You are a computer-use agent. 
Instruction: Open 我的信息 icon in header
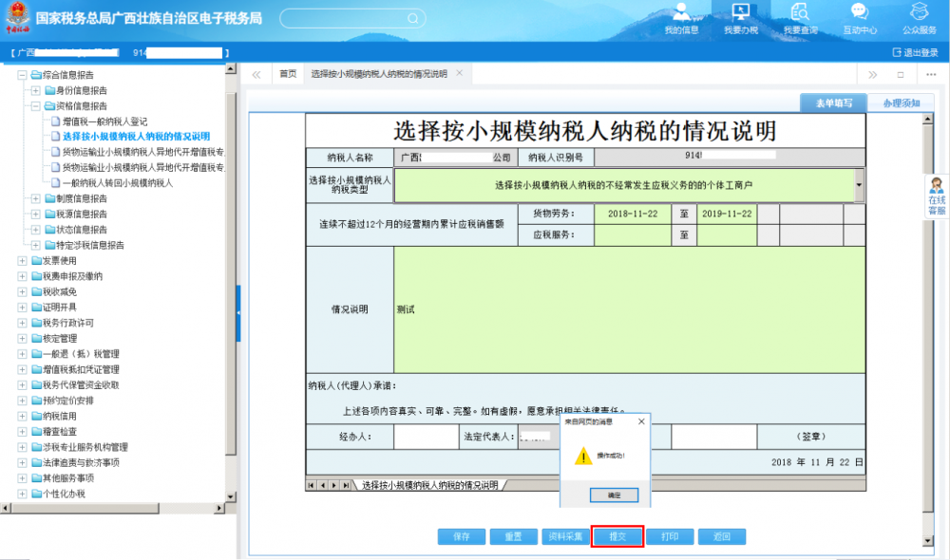[x=681, y=12]
